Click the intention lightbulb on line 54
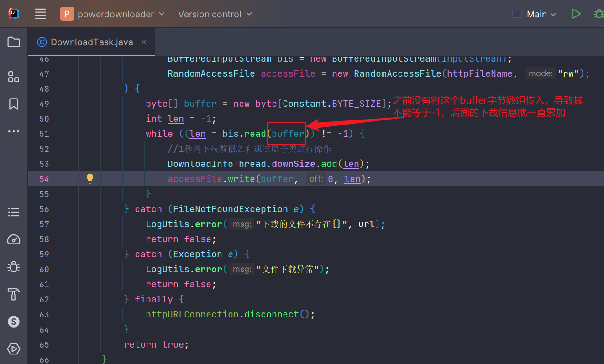The width and height of the screenshot is (604, 364). [89, 178]
